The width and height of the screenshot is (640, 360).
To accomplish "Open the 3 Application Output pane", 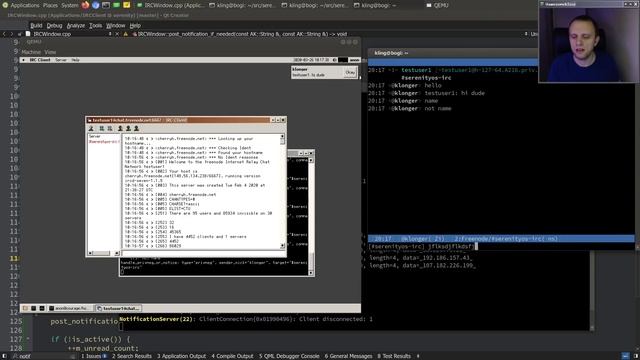I will (181, 356).
